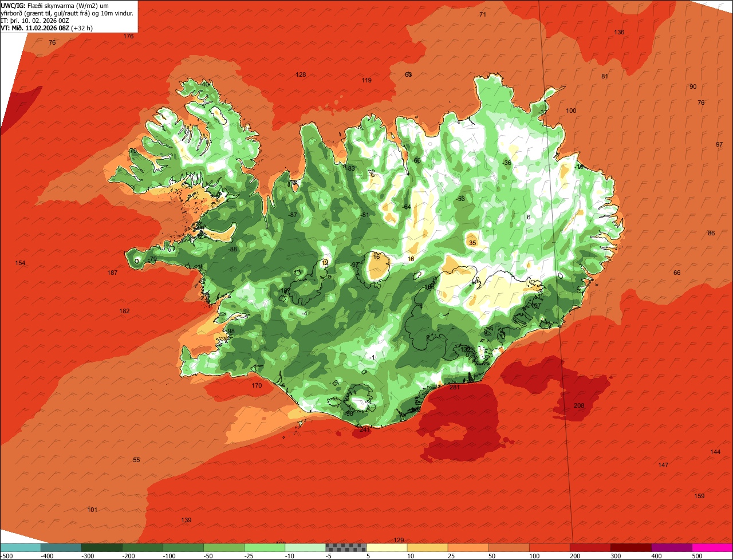The width and height of the screenshot is (733, 560).
Task: Click the map value 281 on south coast
Action: click(x=455, y=387)
